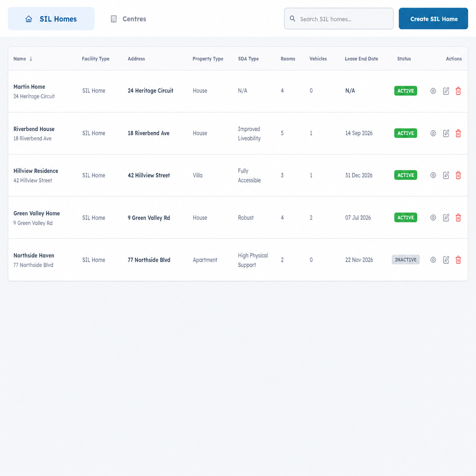This screenshot has height=476, width=476.
Task: Click the Property Type column header
Action: 208,59
